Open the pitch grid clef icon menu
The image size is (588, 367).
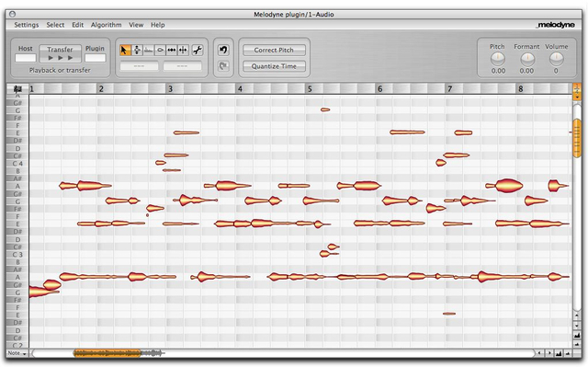17,89
